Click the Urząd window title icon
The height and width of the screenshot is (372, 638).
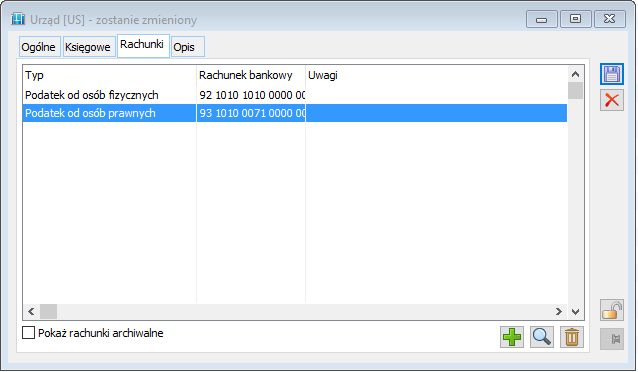pos(18,19)
